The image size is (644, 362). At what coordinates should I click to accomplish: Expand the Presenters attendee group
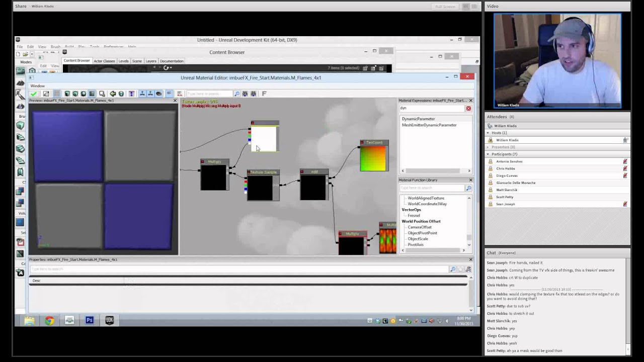click(488, 147)
